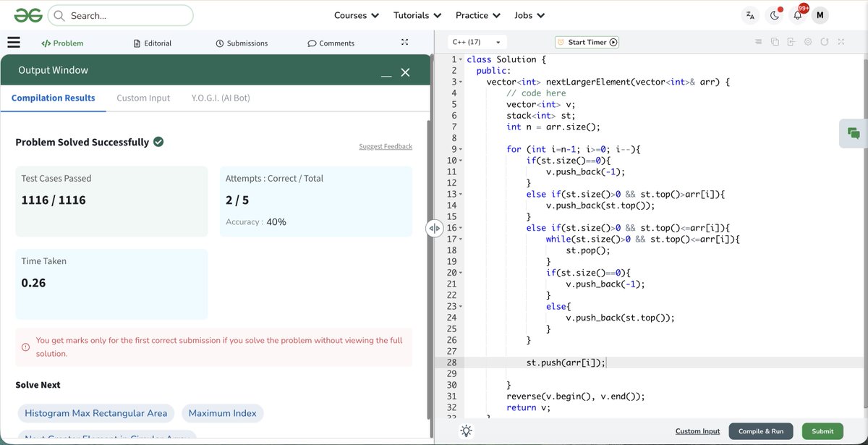Collapse the for-loop fold at line 9

(460, 149)
